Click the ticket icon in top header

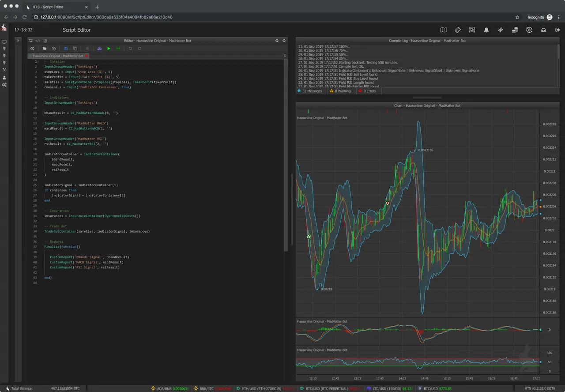(x=458, y=30)
